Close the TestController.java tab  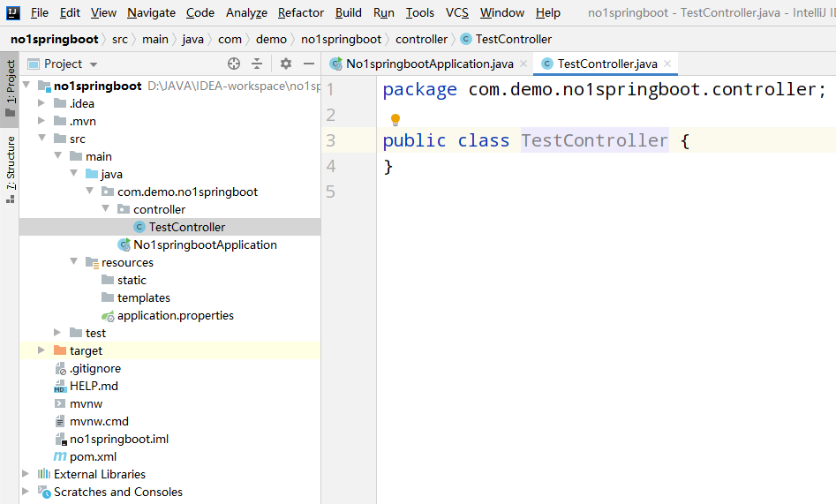667,64
